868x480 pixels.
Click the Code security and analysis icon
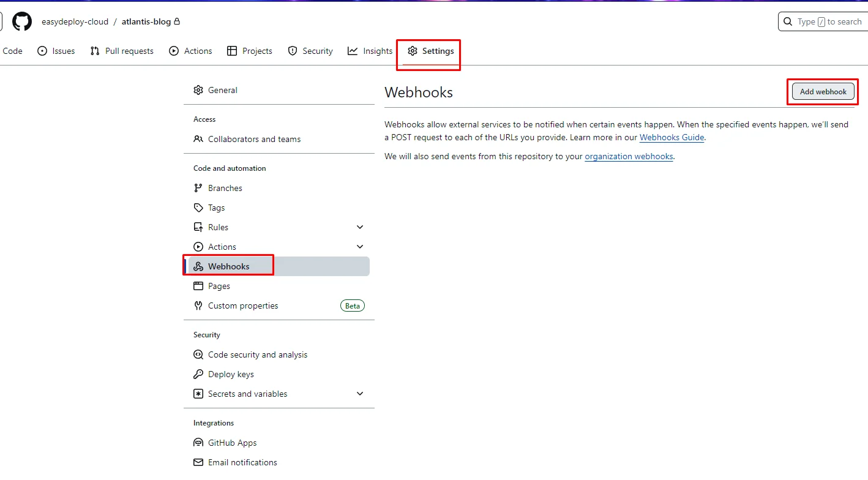click(198, 354)
